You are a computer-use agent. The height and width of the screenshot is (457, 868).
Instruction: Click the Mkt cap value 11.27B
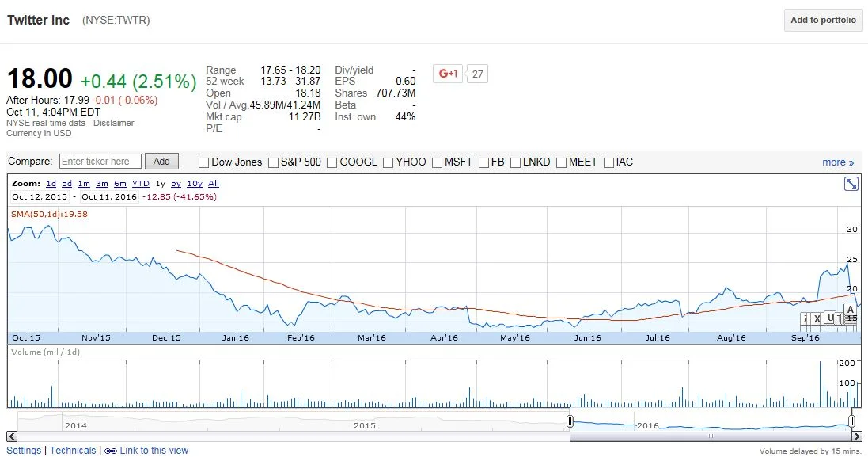click(x=305, y=116)
